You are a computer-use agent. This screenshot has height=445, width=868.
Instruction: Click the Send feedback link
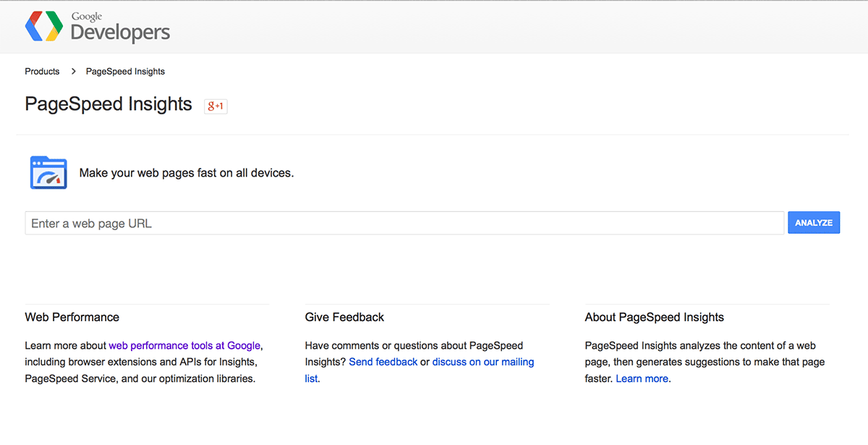pyautogui.click(x=383, y=362)
